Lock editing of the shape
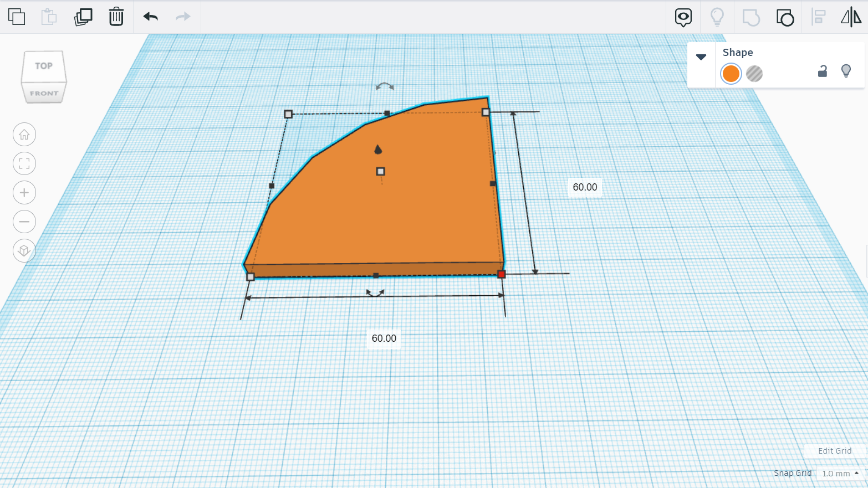Image resolution: width=868 pixels, height=488 pixels. (823, 71)
